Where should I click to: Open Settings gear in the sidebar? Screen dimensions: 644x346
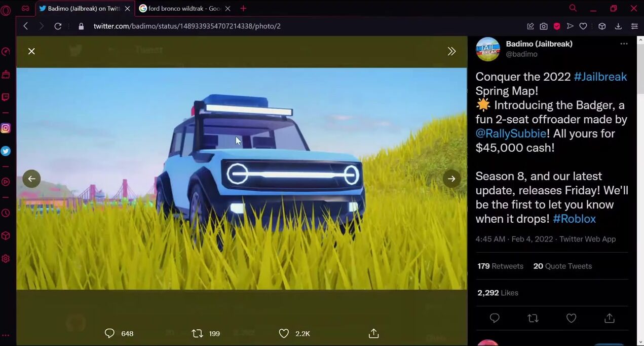pyautogui.click(x=6, y=259)
